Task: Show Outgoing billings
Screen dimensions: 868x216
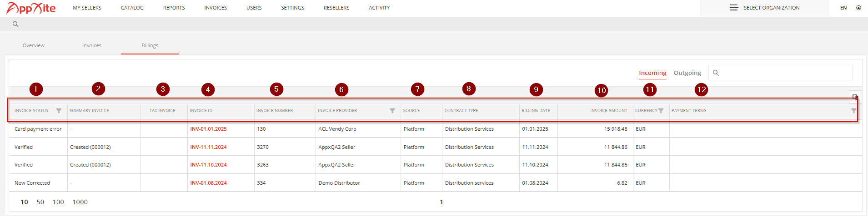Action: 687,73
